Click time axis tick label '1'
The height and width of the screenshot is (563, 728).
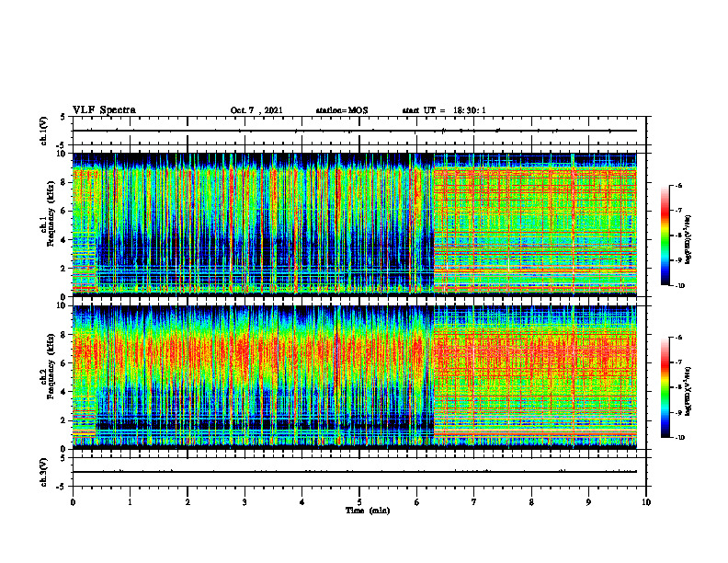tap(130, 502)
